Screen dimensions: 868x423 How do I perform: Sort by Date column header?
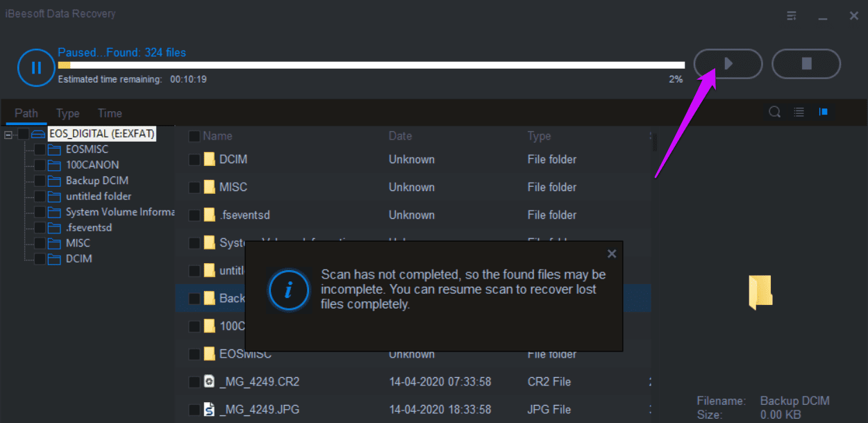pos(401,136)
